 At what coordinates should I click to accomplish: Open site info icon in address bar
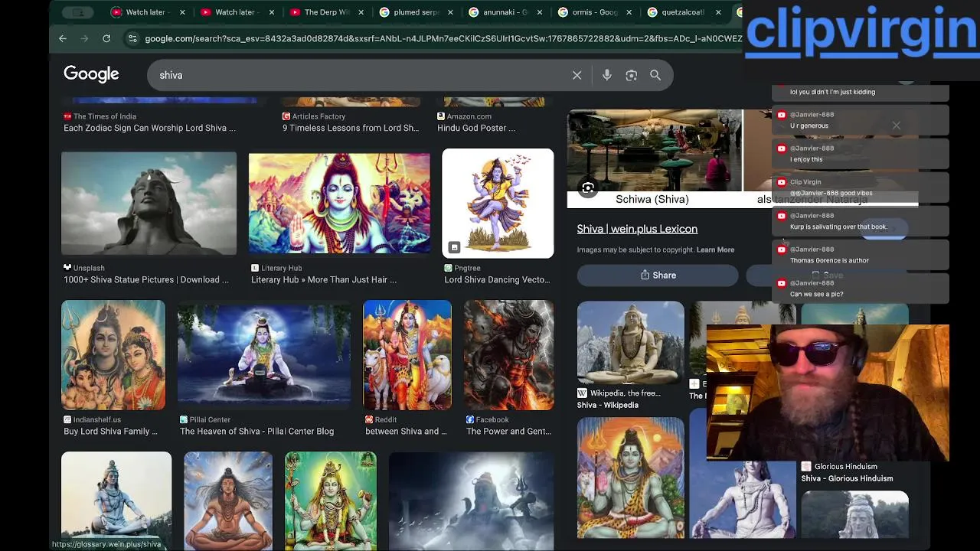132,38
